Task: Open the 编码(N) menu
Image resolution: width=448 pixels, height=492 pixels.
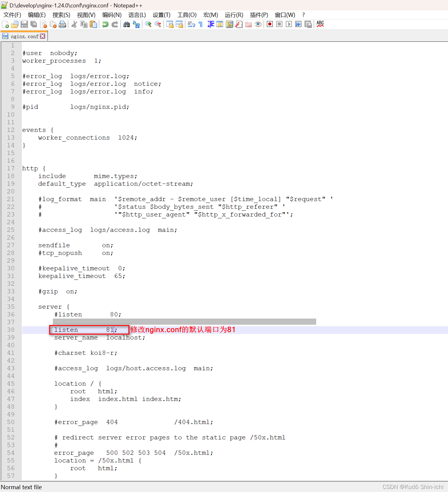Action: (x=112, y=15)
